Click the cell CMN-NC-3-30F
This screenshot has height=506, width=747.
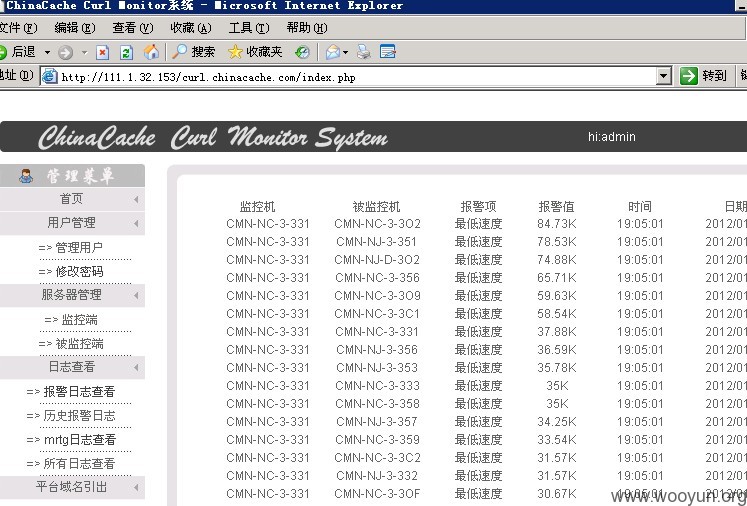pyautogui.click(x=377, y=494)
